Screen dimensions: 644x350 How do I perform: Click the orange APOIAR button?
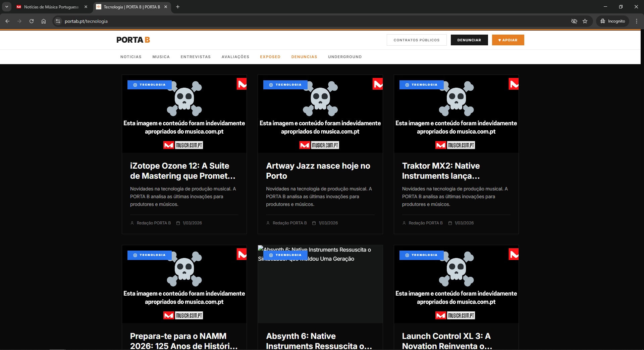tap(508, 40)
